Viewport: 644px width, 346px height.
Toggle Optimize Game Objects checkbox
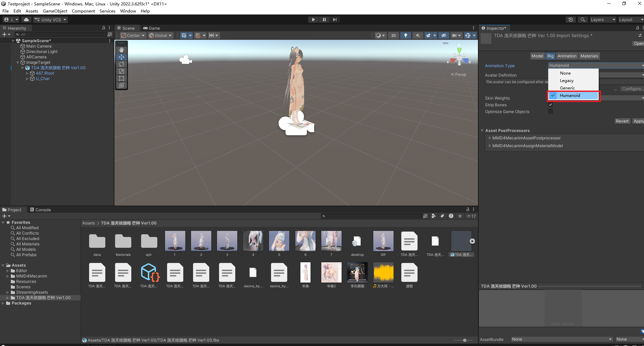click(551, 111)
